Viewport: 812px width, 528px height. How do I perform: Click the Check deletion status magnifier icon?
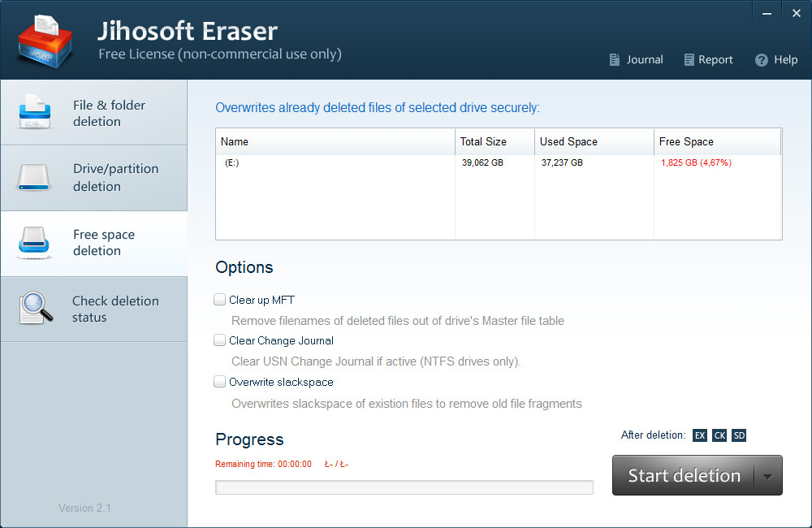pos(35,309)
